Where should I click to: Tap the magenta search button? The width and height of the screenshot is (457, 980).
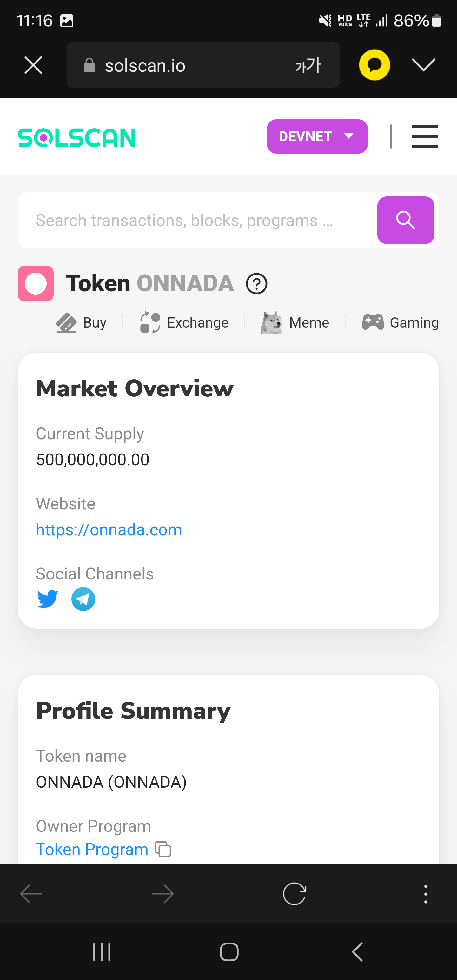[405, 220]
